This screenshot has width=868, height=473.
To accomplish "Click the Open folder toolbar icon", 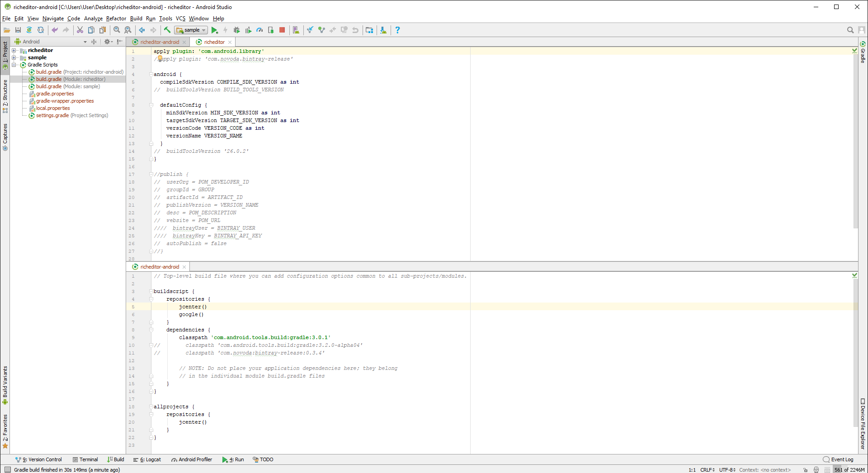I will pyautogui.click(x=7, y=30).
